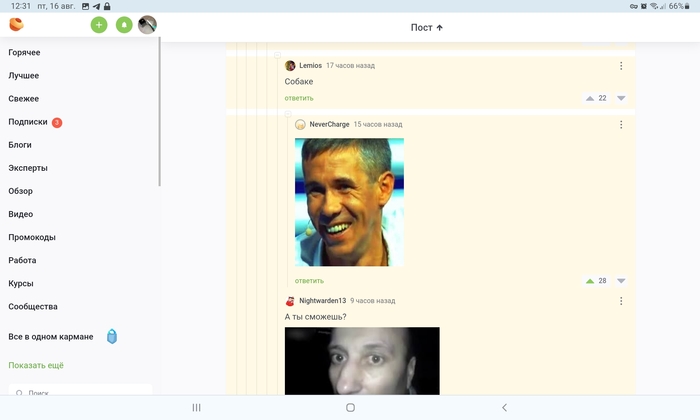Open Видео section
This screenshot has height=420, width=700.
click(21, 214)
